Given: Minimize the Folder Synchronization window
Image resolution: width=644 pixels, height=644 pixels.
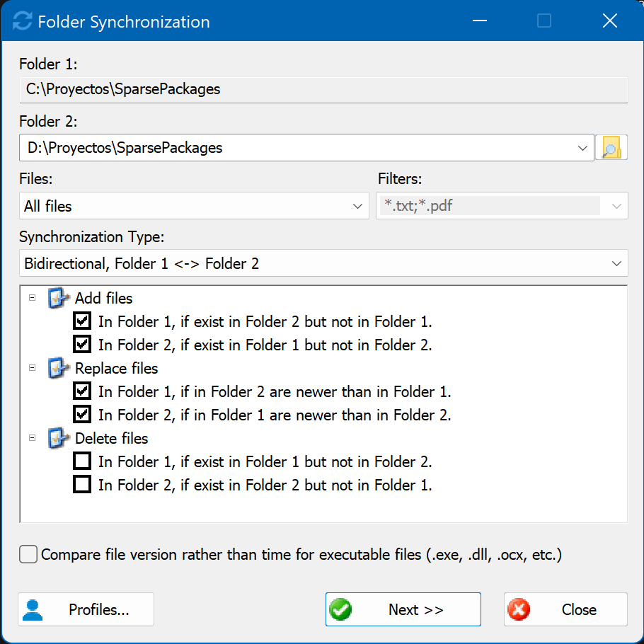Looking at the screenshot, I should click(x=480, y=21).
